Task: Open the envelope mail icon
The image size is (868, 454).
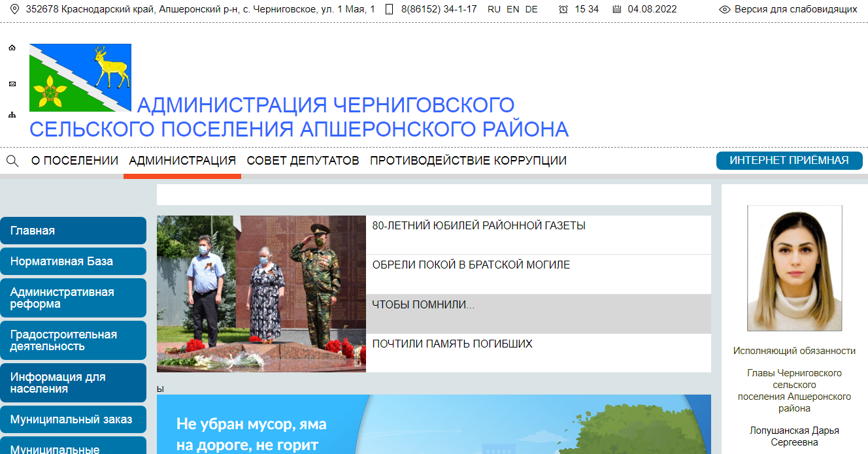Action: coord(12,84)
